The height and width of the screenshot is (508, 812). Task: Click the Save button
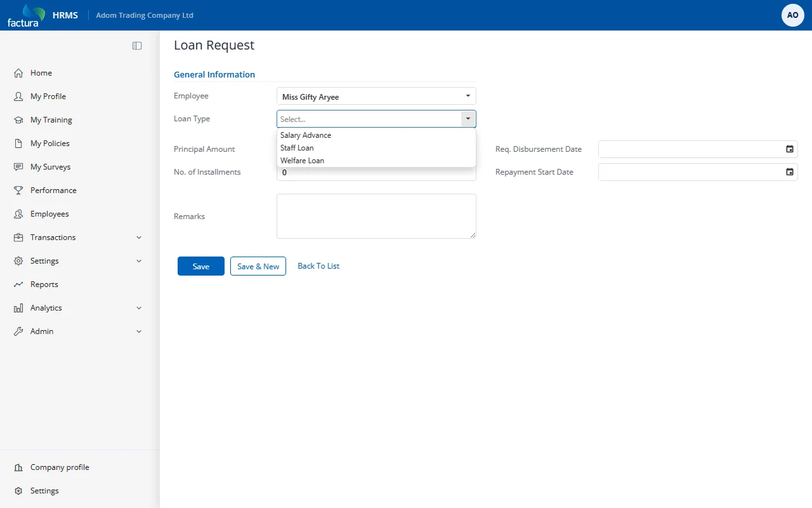tap(201, 266)
